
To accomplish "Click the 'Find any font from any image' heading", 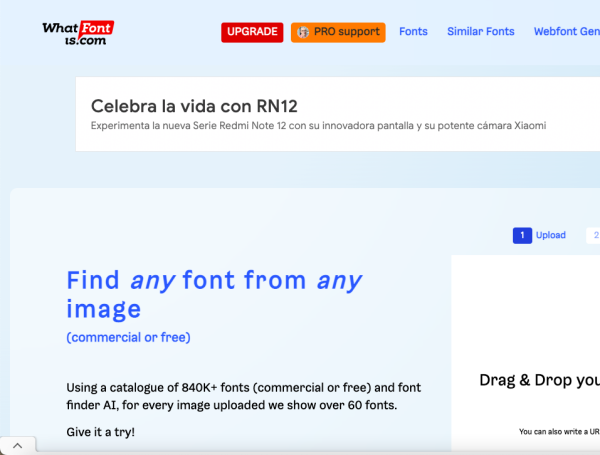I will click(x=214, y=294).
